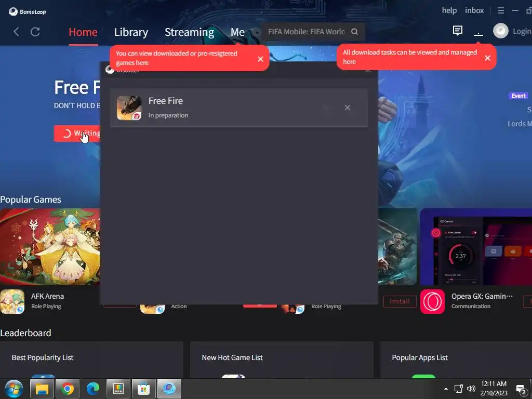Click the Event badge on the banner
Viewport: 532px width, 399px height.
coord(518,96)
